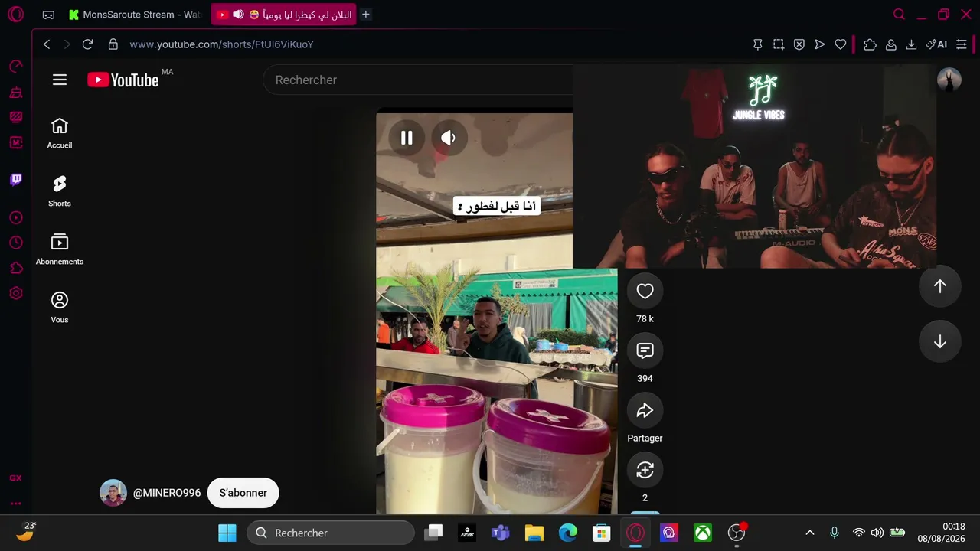Go to the YouTube home logo
The image size is (980, 551).
(123, 80)
